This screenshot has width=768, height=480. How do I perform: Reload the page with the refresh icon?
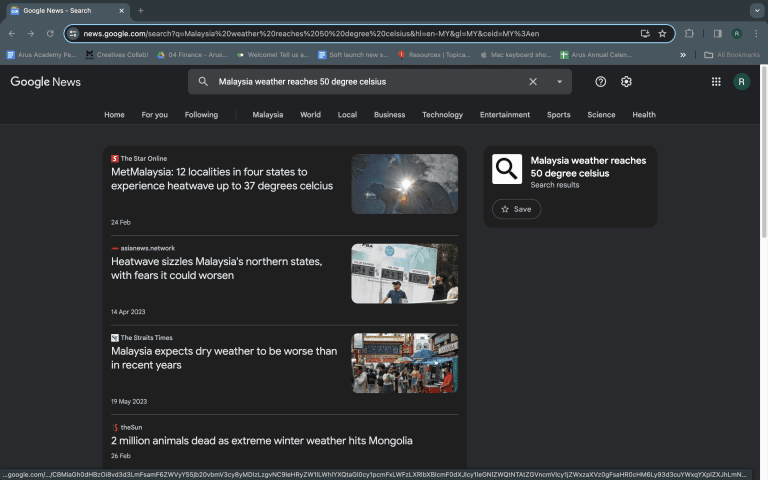pyautogui.click(x=50, y=34)
